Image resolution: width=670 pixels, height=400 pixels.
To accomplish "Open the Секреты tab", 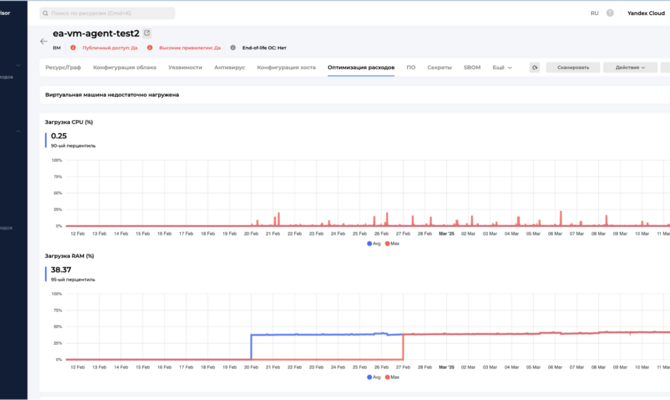I will point(439,68).
